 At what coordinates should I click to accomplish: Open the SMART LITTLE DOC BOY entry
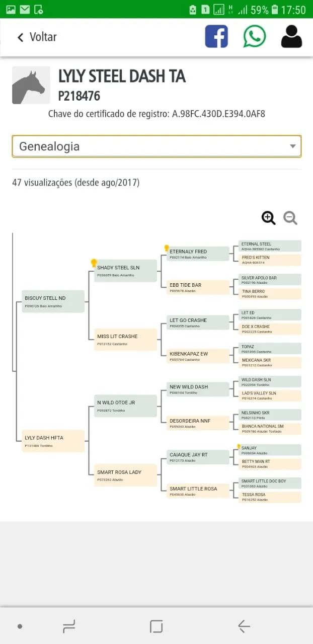(x=270, y=484)
